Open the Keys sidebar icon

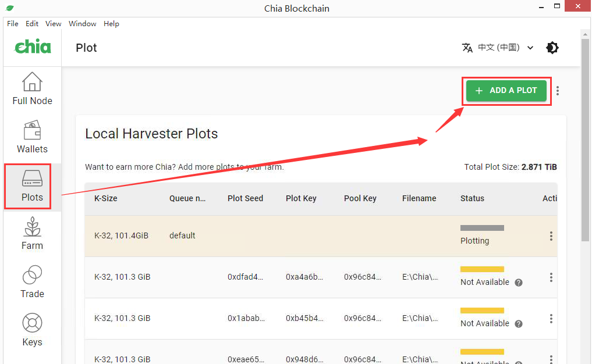[32, 324]
